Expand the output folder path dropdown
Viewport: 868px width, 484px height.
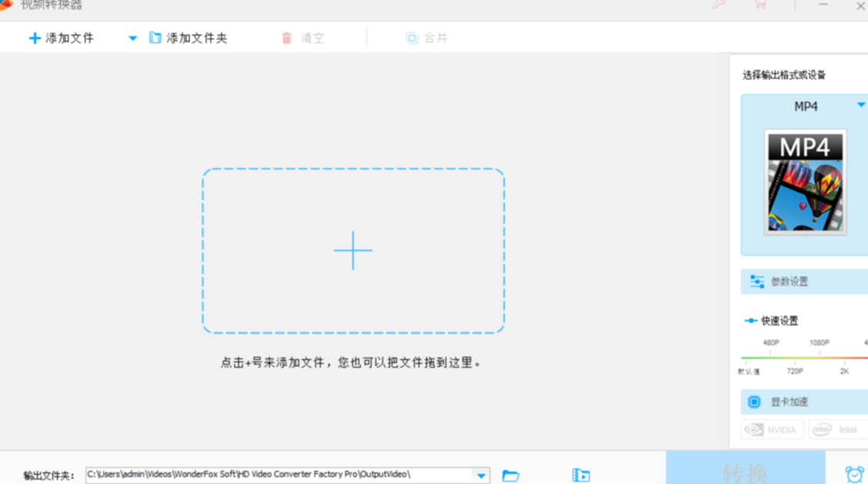tap(481, 476)
